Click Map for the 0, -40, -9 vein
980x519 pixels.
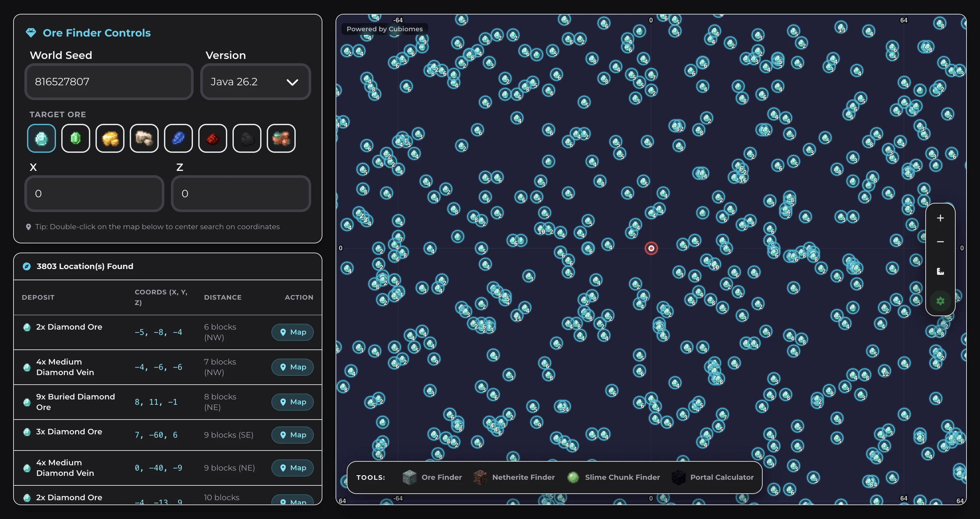[x=292, y=468]
